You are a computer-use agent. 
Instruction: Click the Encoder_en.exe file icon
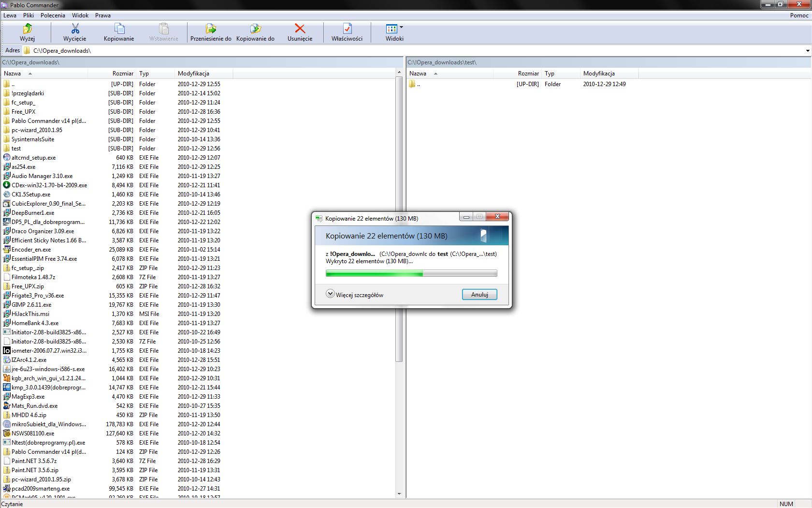[x=7, y=250]
